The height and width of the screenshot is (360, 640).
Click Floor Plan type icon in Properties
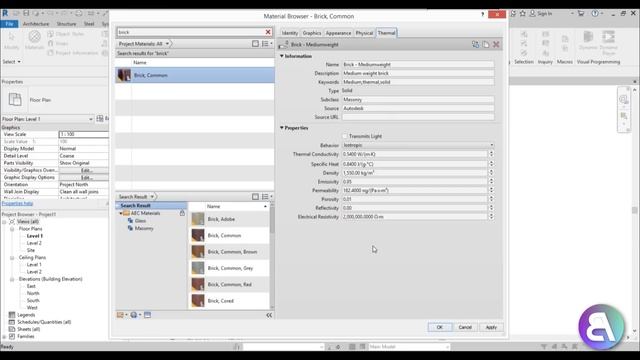[15, 100]
